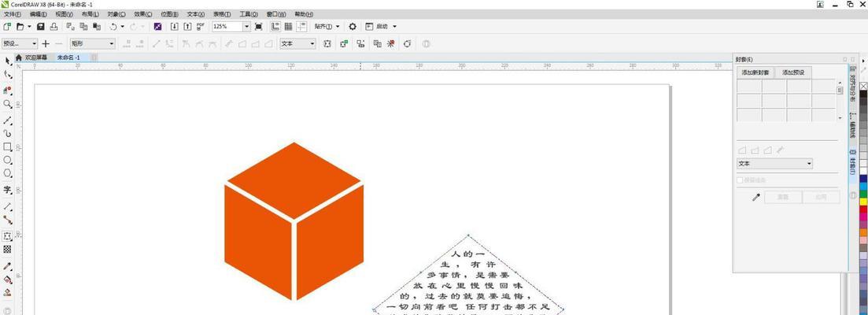
Task: Select the Rectangle tool
Action: coord(7,146)
